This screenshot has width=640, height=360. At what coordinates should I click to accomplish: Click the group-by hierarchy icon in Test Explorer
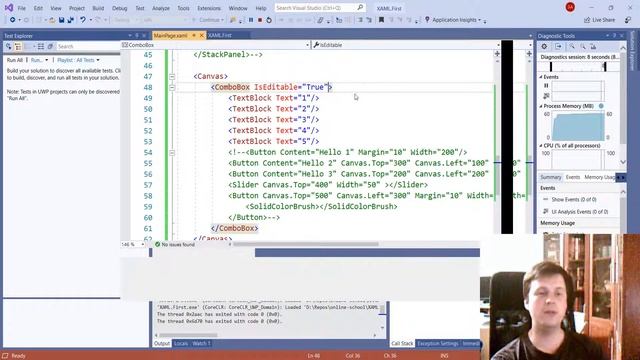[x=18, y=47]
